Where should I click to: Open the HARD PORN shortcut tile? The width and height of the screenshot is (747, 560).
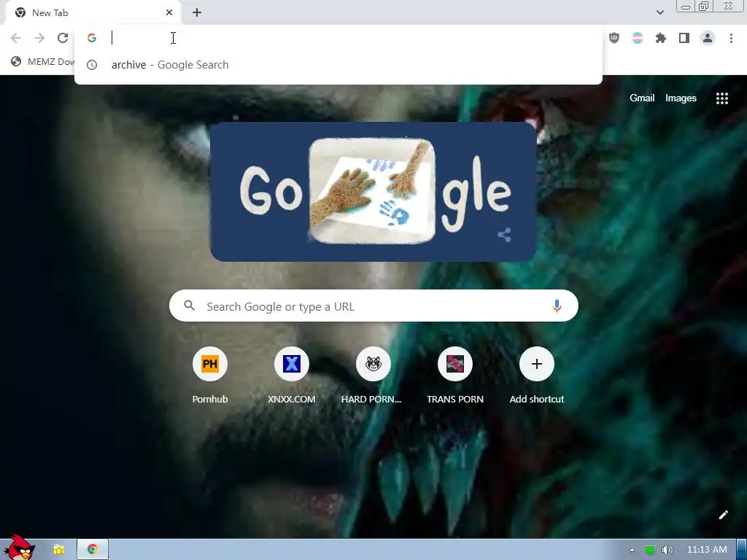tap(373, 376)
